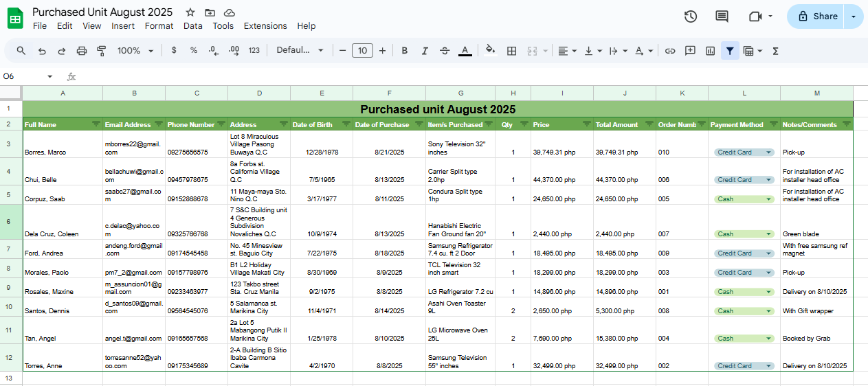Viewport: 868px width, 386px height.
Task: Open the Format menu
Action: [159, 26]
